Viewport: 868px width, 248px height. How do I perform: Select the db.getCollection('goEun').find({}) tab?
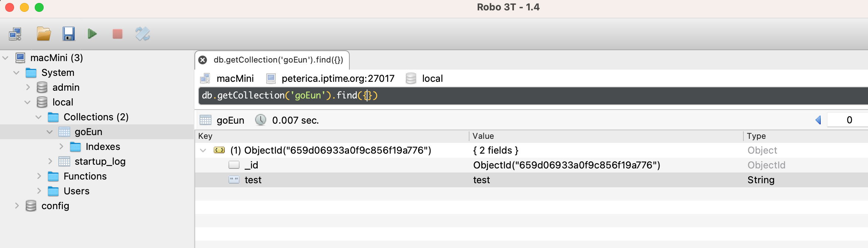[278, 60]
